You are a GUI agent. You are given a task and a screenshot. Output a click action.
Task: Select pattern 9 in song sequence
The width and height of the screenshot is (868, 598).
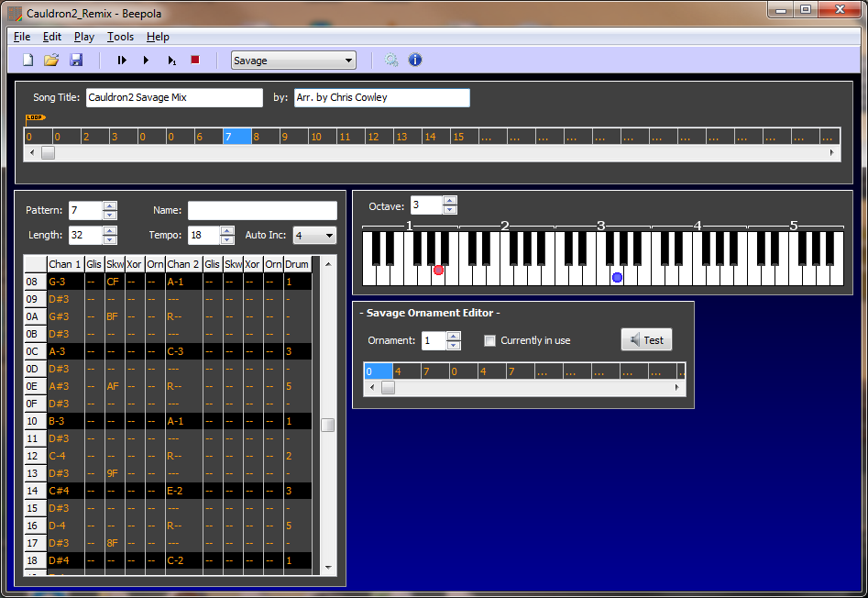293,137
